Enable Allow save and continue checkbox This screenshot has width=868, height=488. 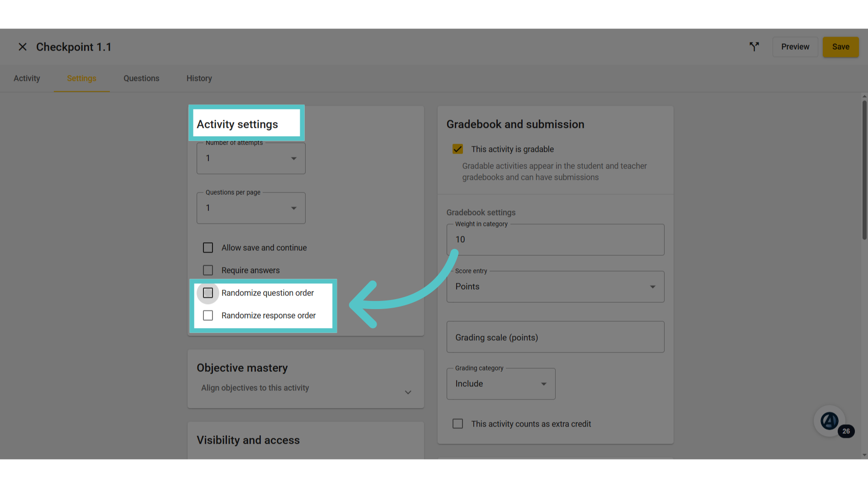208,248
